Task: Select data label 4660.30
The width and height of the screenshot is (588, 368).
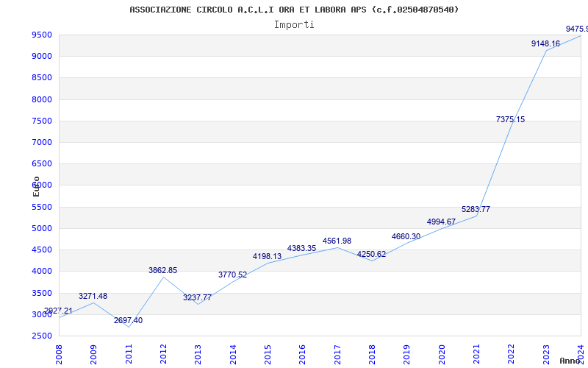Action: pyautogui.click(x=406, y=236)
